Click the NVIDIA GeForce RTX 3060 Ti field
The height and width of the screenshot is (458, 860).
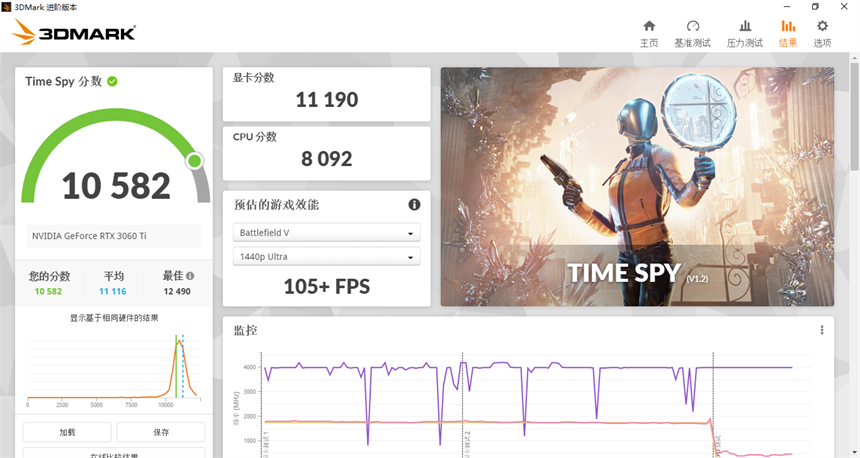pyautogui.click(x=114, y=236)
